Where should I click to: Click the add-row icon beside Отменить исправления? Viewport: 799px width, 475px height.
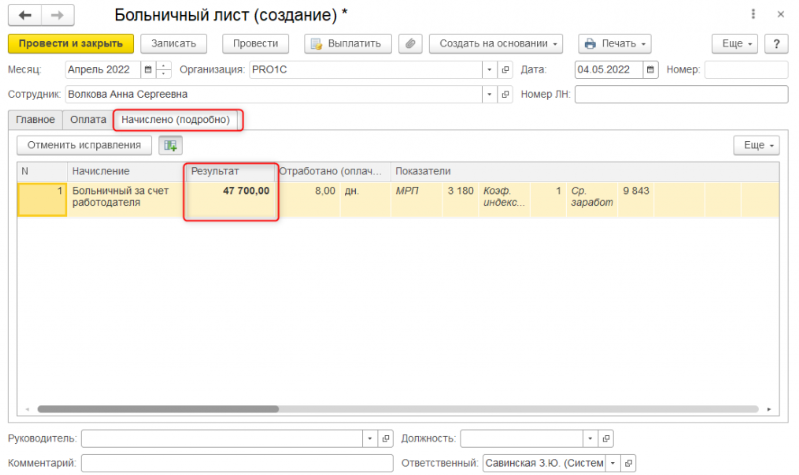171,145
